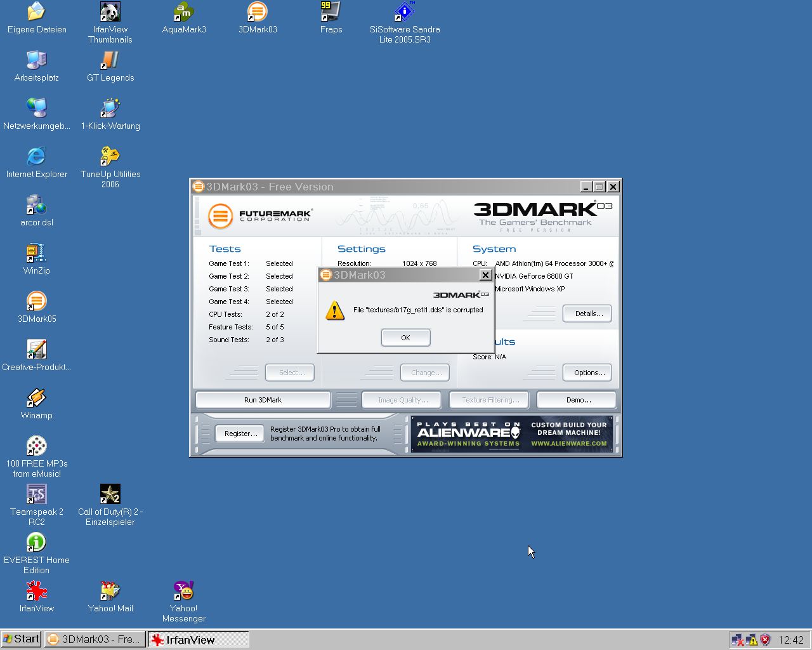Image resolution: width=812 pixels, height=650 pixels.
Task: Open TuneUp Utilities 2006 shortcut
Action: point(110,168)
